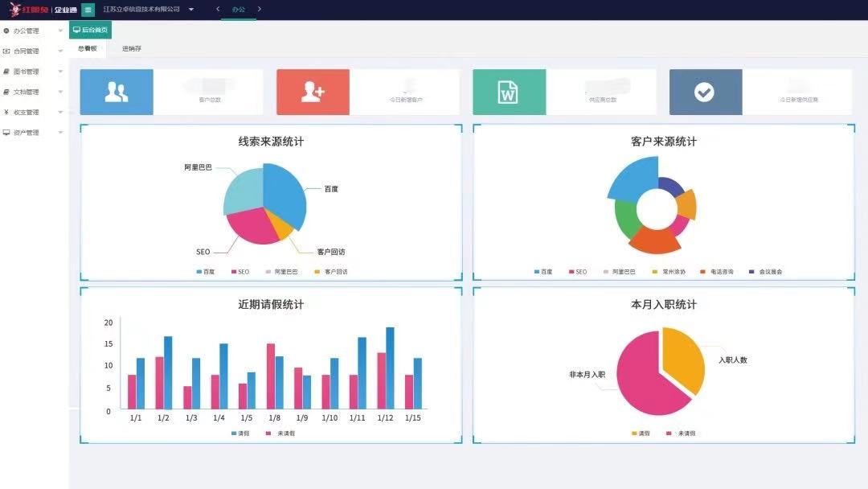Select the light-blue 阿里巴巴 slice of 线索来源统计 pie

[244, 191]
